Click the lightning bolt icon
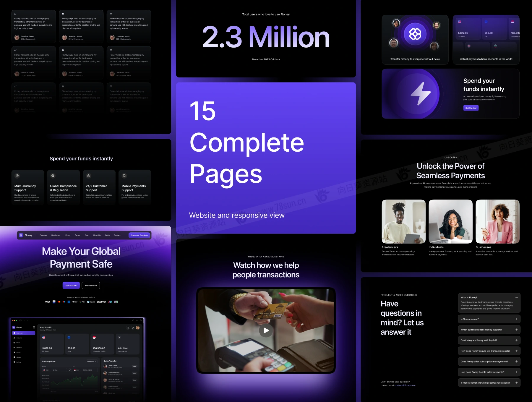532x402 pixels. coord(421,94)
